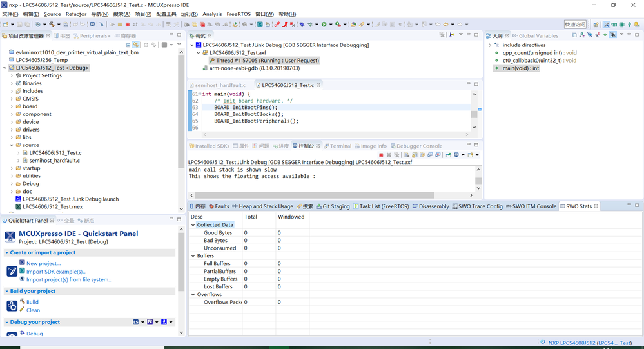
Task: Open the Source menu
Action: point(52,14)
